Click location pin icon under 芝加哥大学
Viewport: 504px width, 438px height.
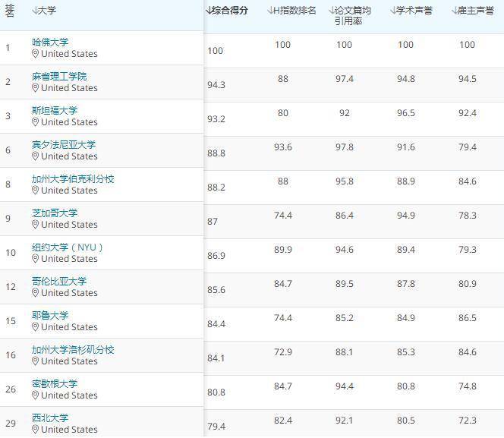36,224
